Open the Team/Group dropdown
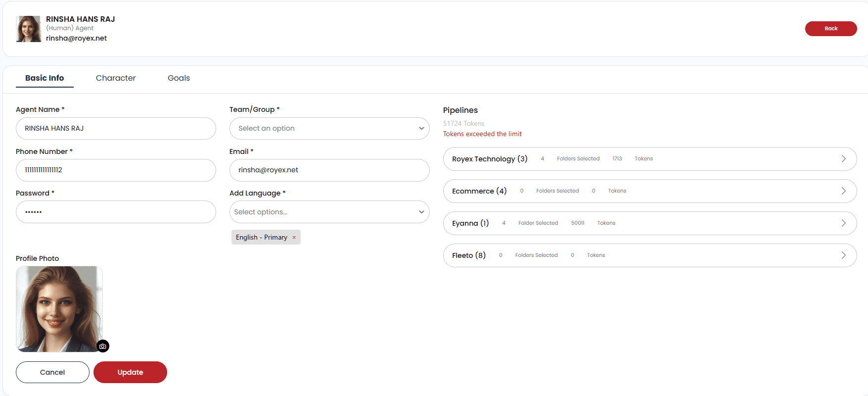 coord(329,128)
